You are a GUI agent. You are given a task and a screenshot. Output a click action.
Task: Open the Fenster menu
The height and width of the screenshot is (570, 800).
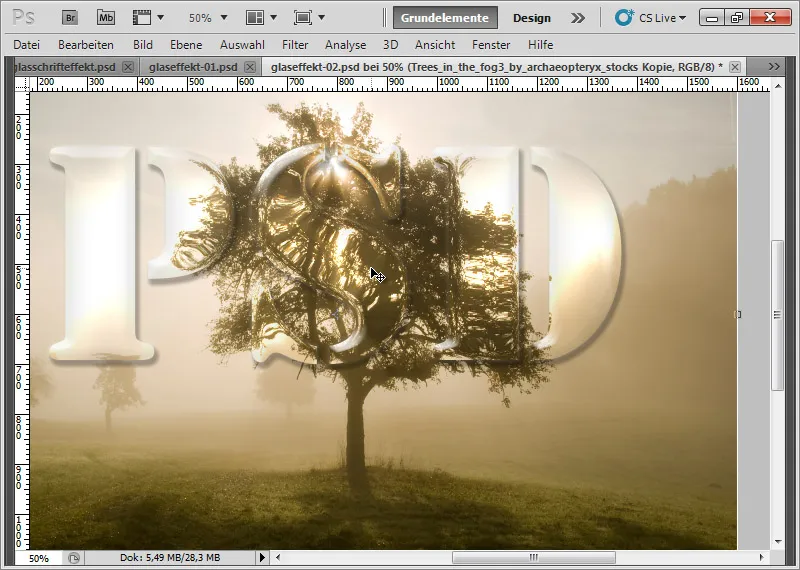[x=491, y=45]
